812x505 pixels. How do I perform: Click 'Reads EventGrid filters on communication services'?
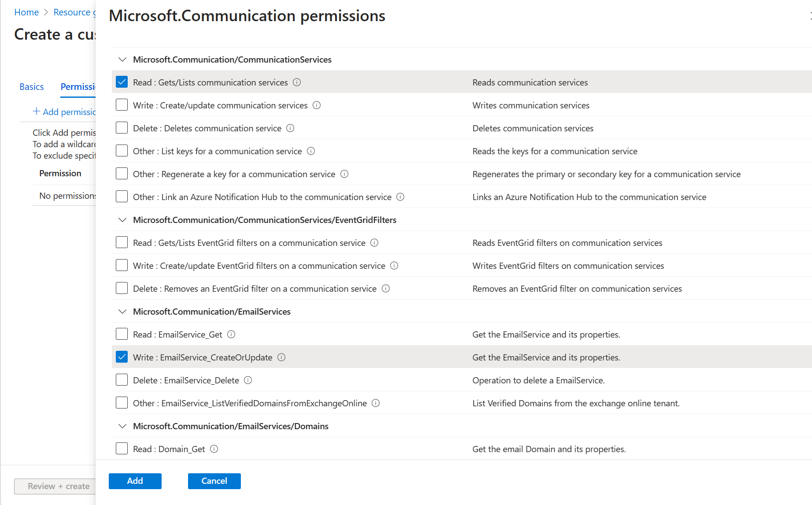point(567,243)
